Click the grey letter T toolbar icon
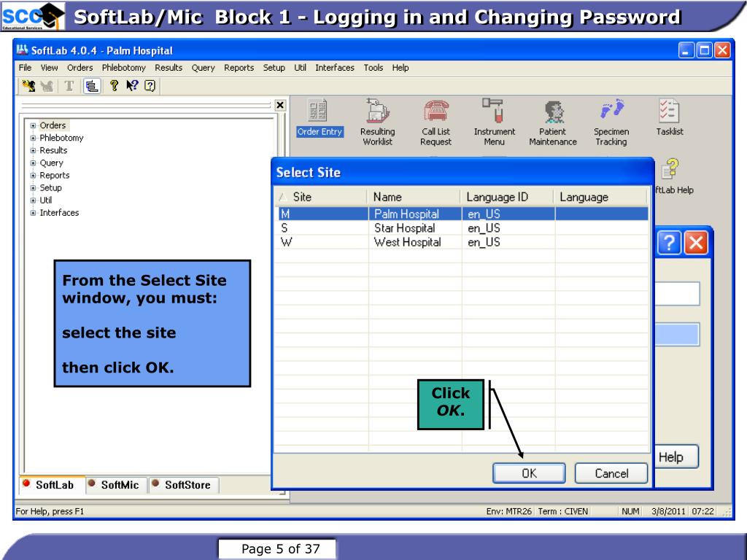Viewport: 747px width, 560px height. point(69,86)
